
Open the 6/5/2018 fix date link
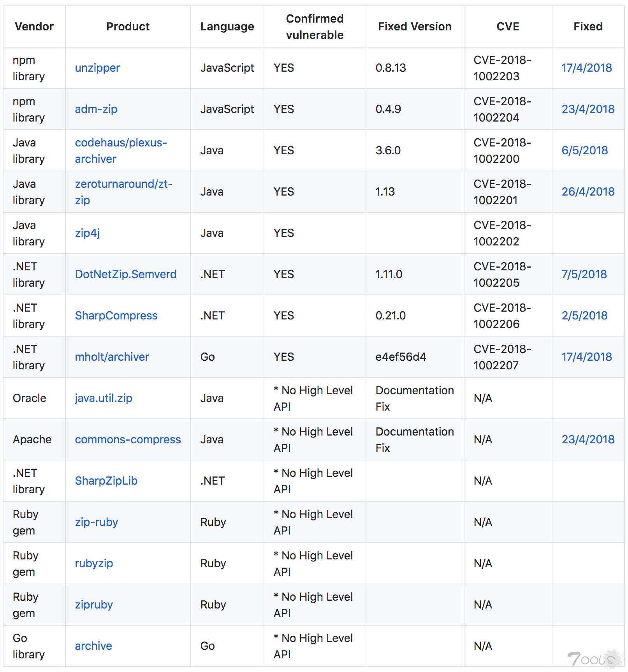(584, 150)
